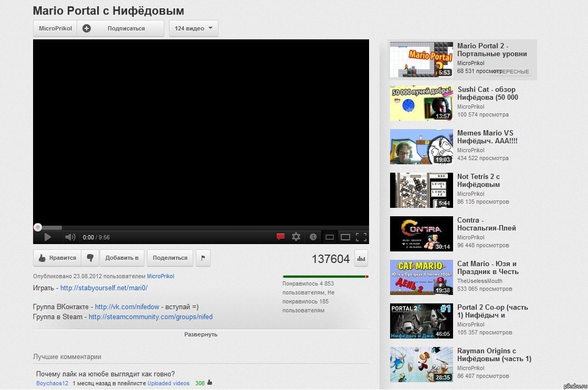Click the video progress scrubber handle

point(37,227)
